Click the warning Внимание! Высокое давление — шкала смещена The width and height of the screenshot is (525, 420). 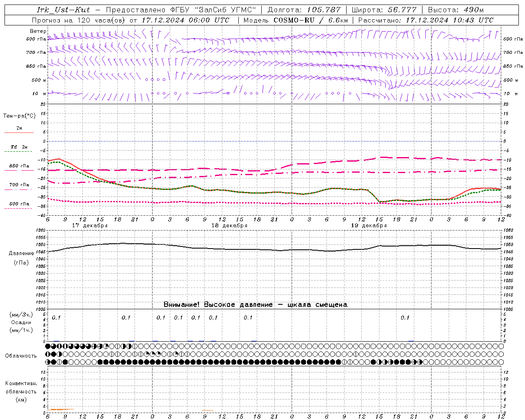256,305
